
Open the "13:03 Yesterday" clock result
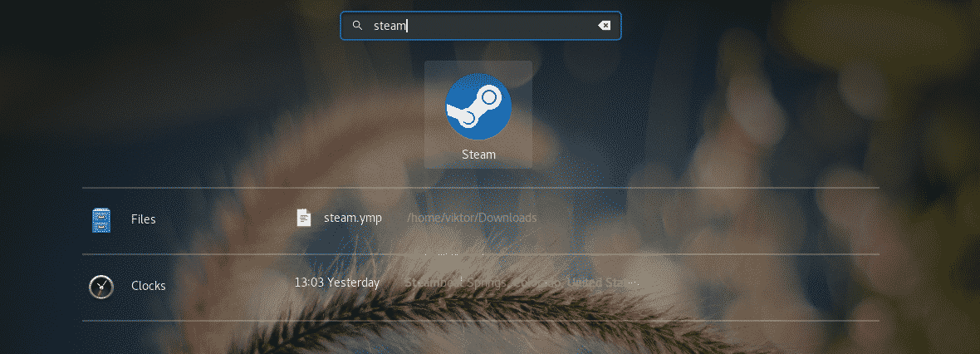(x=337, y=283)
